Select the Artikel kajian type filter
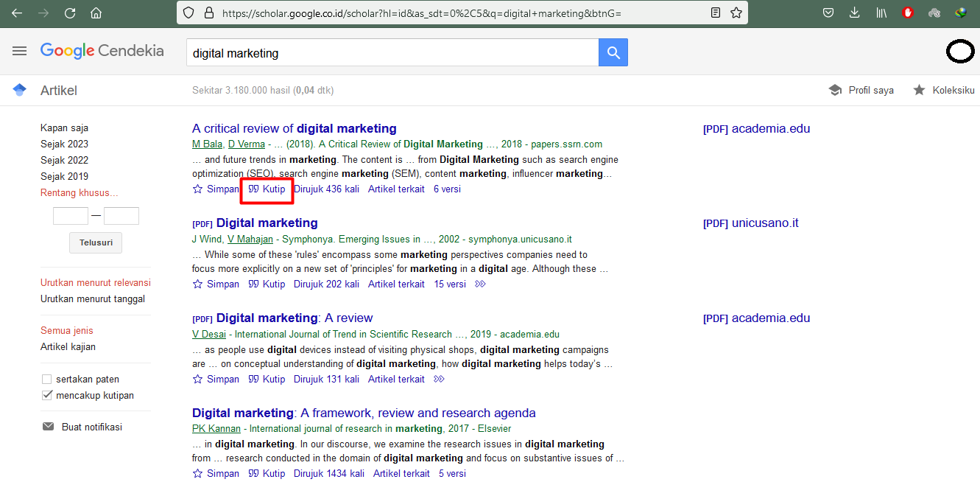The image size is (980, 496). coord(68,346)
